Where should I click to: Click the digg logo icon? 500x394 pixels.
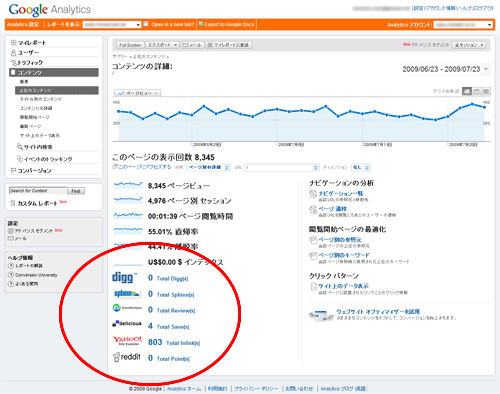(124, 278)
